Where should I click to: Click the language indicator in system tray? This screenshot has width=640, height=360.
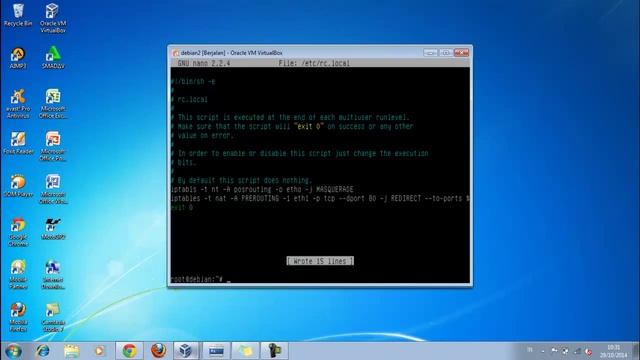(530, 350)
